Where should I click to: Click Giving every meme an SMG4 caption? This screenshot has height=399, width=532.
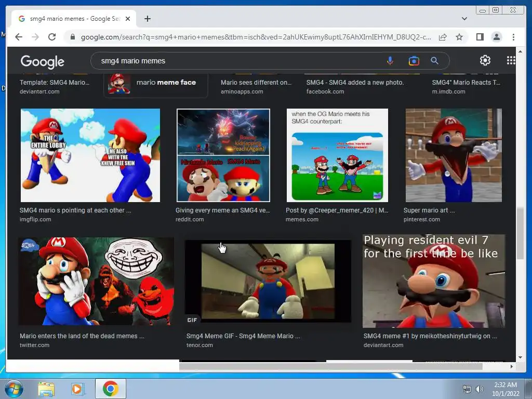tap(222, 210)
